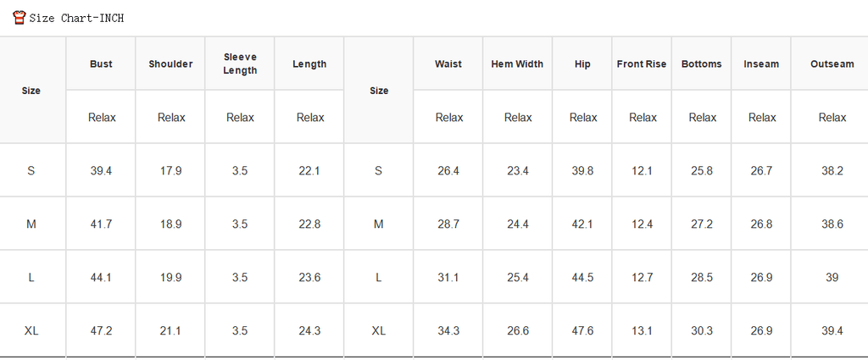
Task: Click the XL hip value 47.6
Action: click(x=582, y=330)
